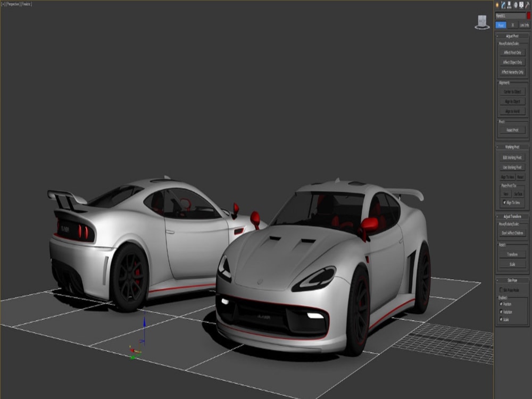Collapse the Adjust Pivot rollout
Image resolution: width=532 pixels, height=399 pixels.
pyautogui.click(x=512, y=36)
